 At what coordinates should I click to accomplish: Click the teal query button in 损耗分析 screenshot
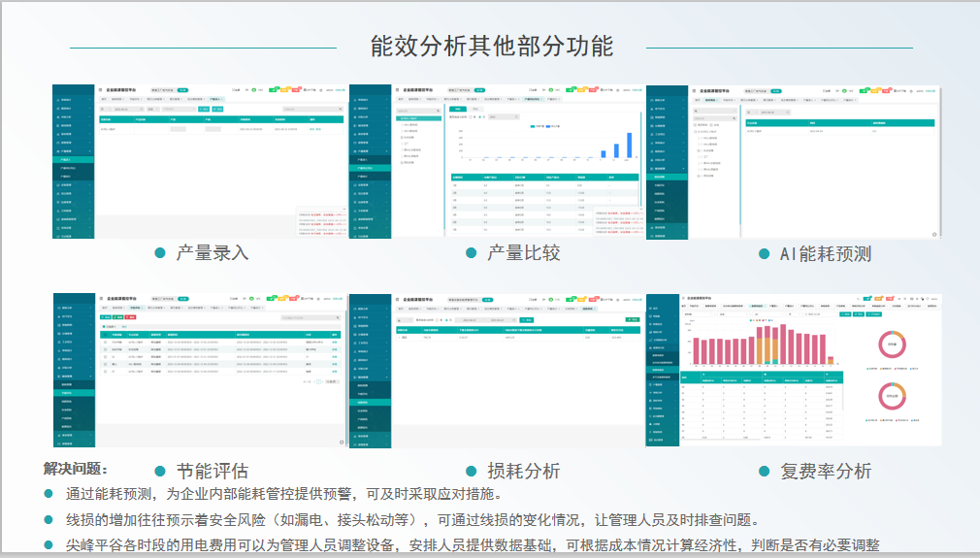[527, 319]
